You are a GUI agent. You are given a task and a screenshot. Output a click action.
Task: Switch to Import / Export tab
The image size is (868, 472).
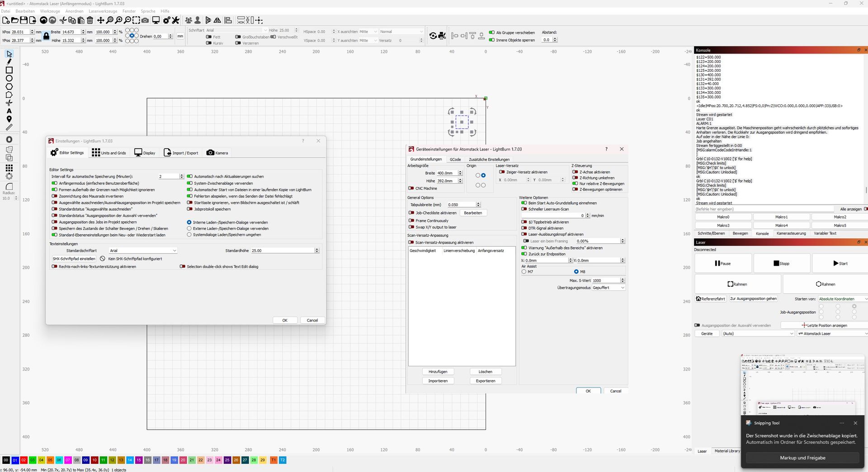(x=181, y=153)
